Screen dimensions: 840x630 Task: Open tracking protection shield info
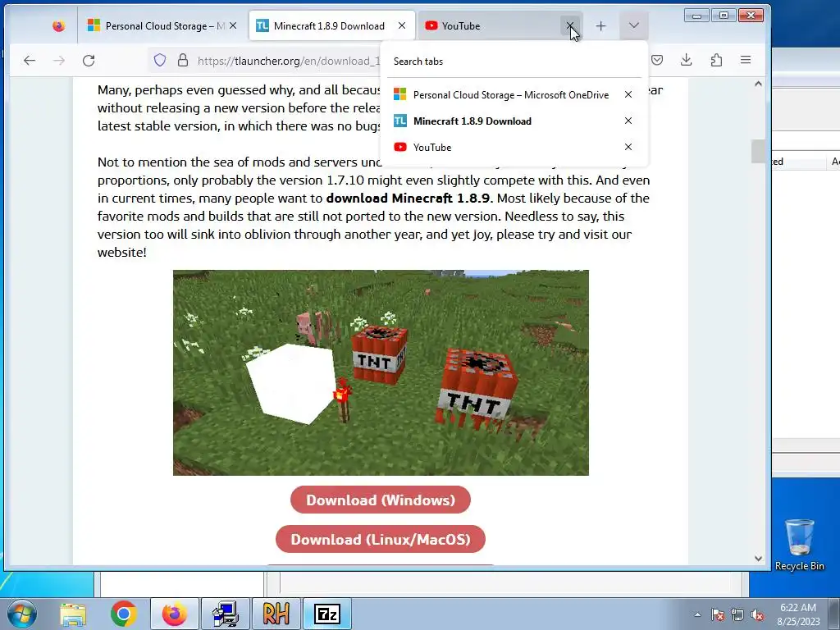(x=160, y=60)
